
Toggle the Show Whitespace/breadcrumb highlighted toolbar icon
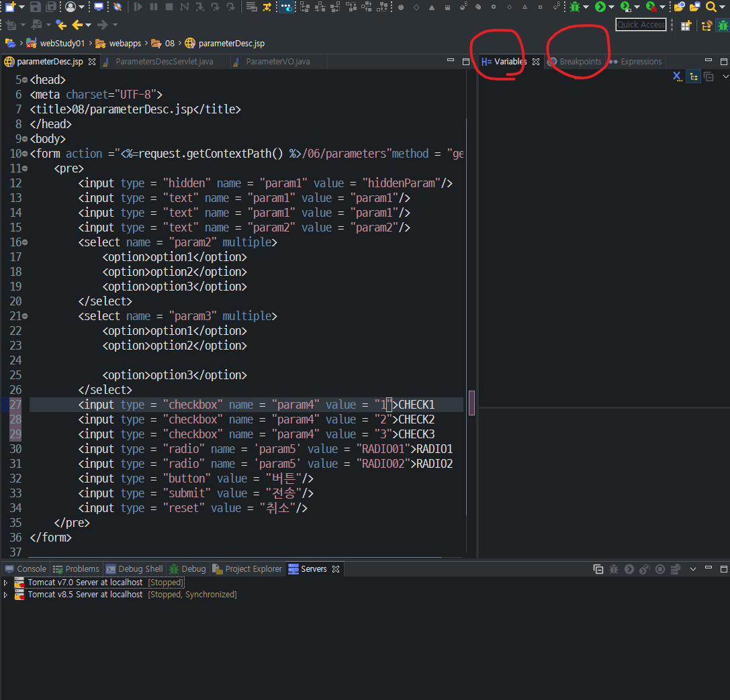(287, 7)
